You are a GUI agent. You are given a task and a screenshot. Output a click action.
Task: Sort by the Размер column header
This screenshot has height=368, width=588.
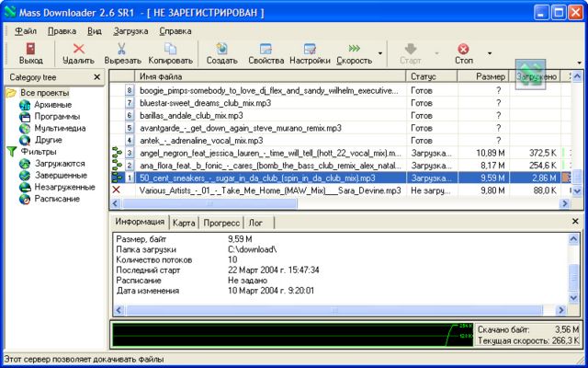[483, 76]
